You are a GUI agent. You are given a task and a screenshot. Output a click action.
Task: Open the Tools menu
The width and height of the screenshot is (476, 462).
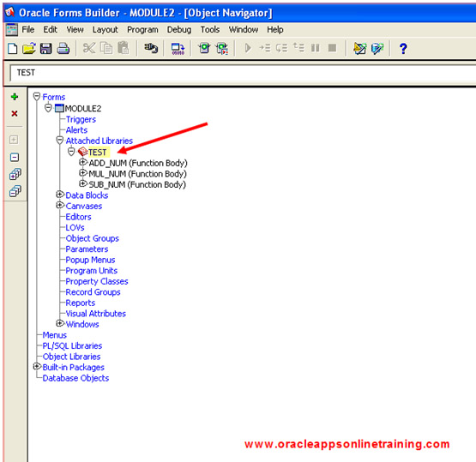(x=210, y=30)
